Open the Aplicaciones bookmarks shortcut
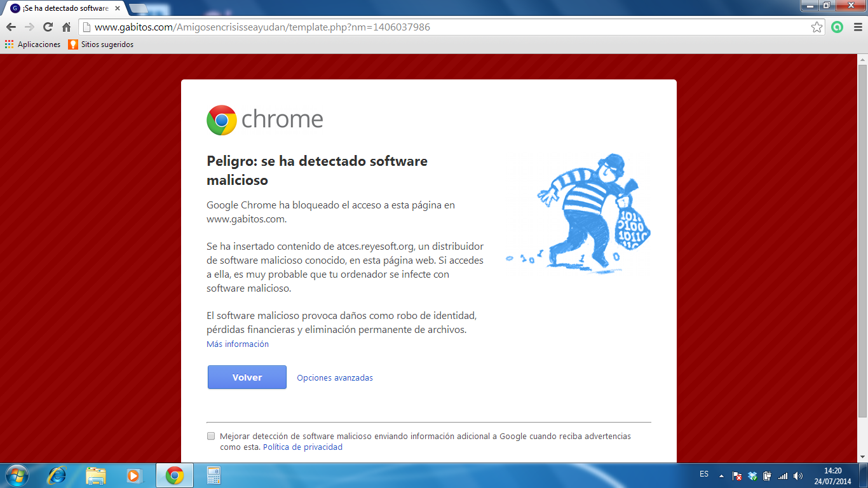Image resolution: width=868 pixels, height=488 pixels. point(33,44)
